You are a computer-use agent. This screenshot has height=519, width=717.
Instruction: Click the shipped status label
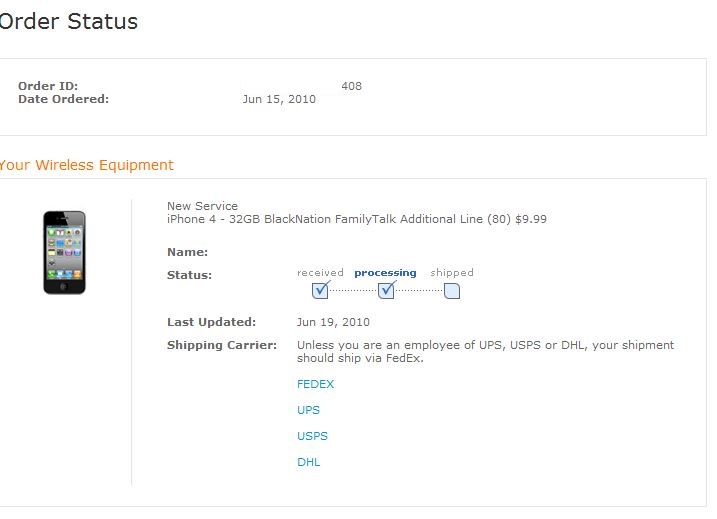point(452,273)
